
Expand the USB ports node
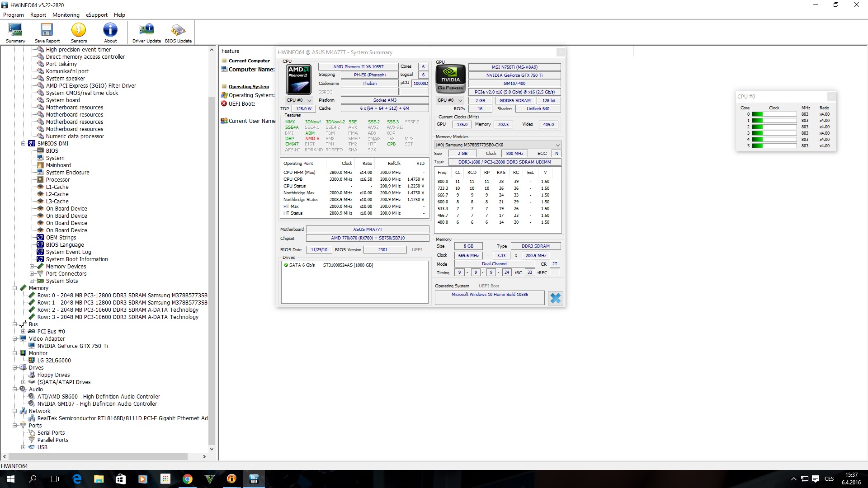[24, 447]
